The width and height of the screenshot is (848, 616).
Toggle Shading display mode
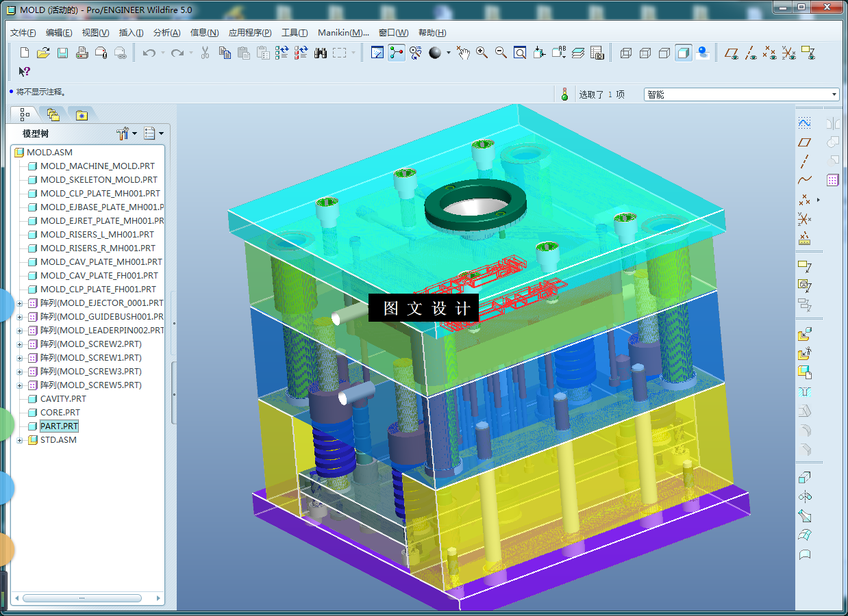(683, 53)
